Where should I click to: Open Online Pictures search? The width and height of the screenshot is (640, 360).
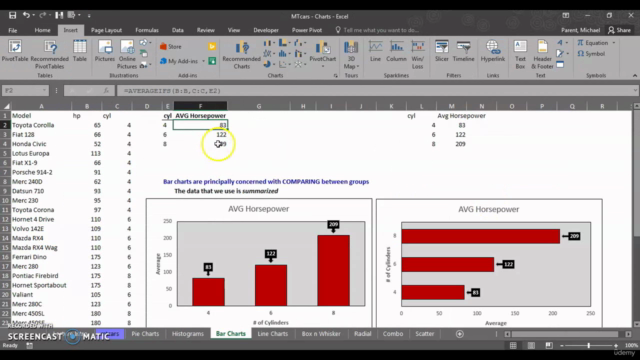127,55
